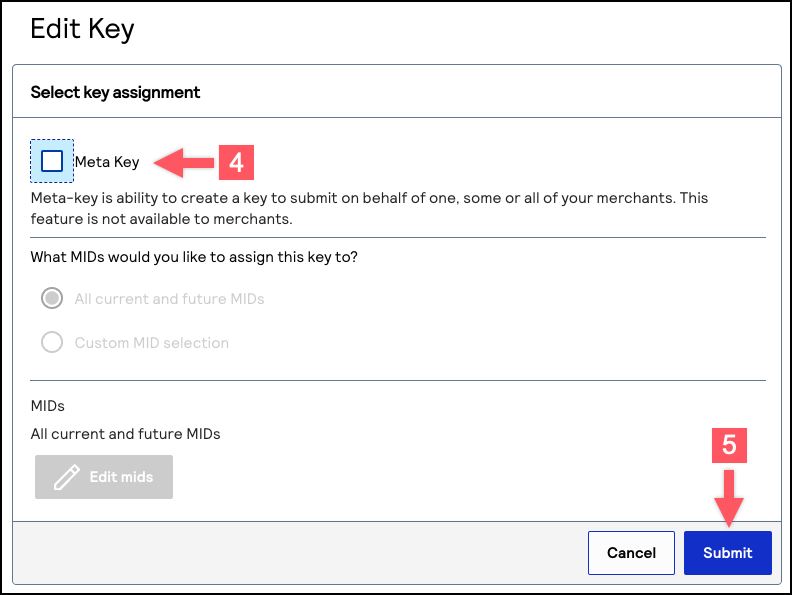Click the All current and future MIDs radio label

(169, 299)
